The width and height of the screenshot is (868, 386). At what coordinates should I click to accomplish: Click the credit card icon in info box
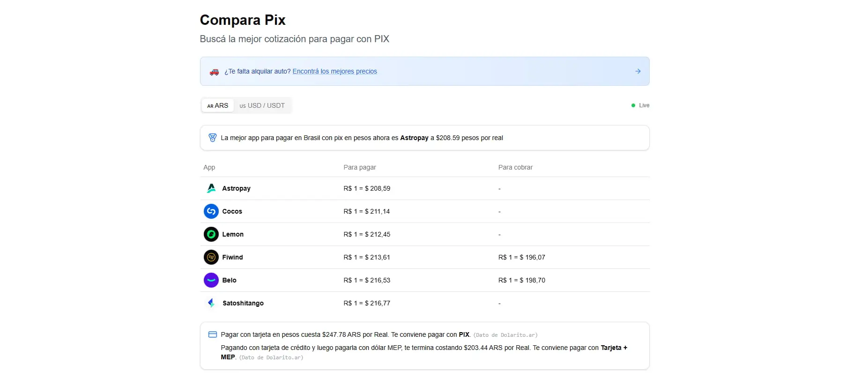pos(212,334)
